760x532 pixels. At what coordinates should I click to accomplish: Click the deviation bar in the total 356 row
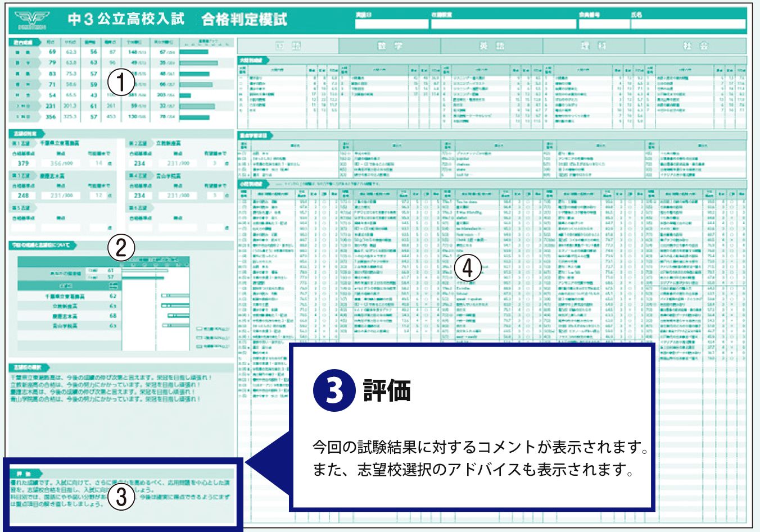click(193, 117)
